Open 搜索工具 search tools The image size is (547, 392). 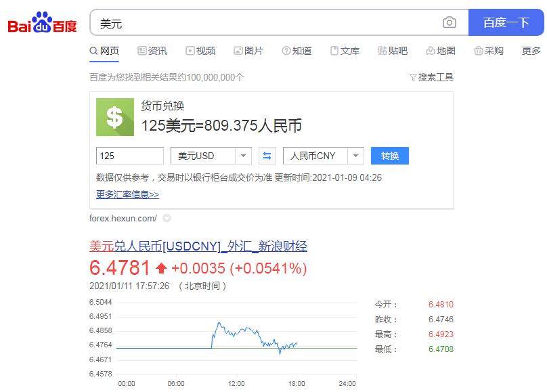pyautogui.click(x=432, y=77)
